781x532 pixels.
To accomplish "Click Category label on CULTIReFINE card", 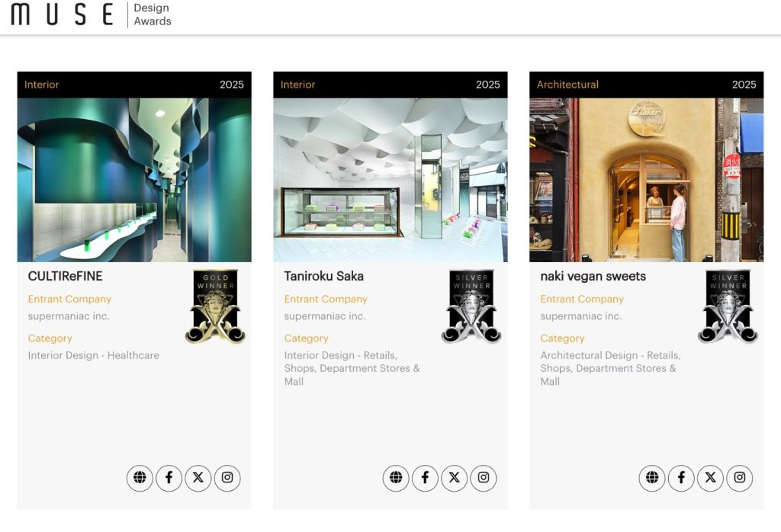I will pyautogui.click(x=50, y=338).
